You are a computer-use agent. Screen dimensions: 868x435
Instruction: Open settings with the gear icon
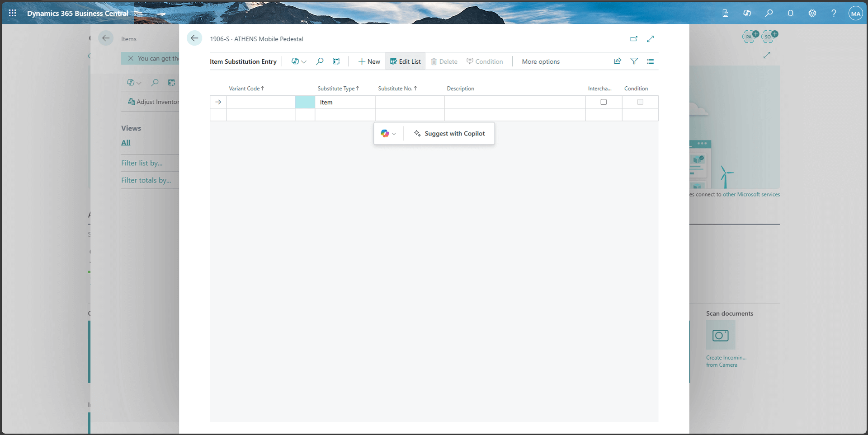coord(812,13)
